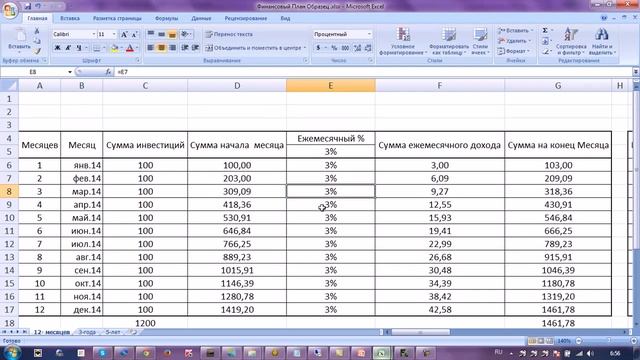Switch to the Вид ribbon tab
This screenshot has width=640, height=360.
(x=285, y=18)
